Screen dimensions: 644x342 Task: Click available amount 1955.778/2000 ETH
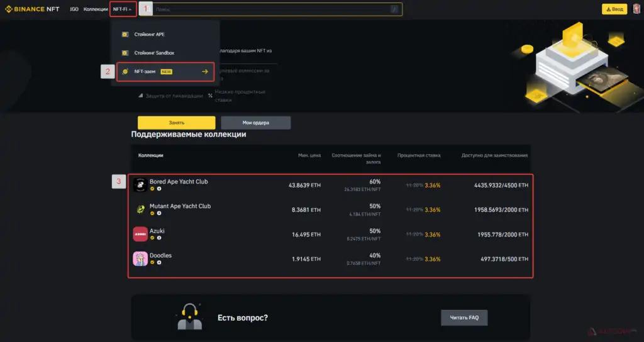click(502, 234)
